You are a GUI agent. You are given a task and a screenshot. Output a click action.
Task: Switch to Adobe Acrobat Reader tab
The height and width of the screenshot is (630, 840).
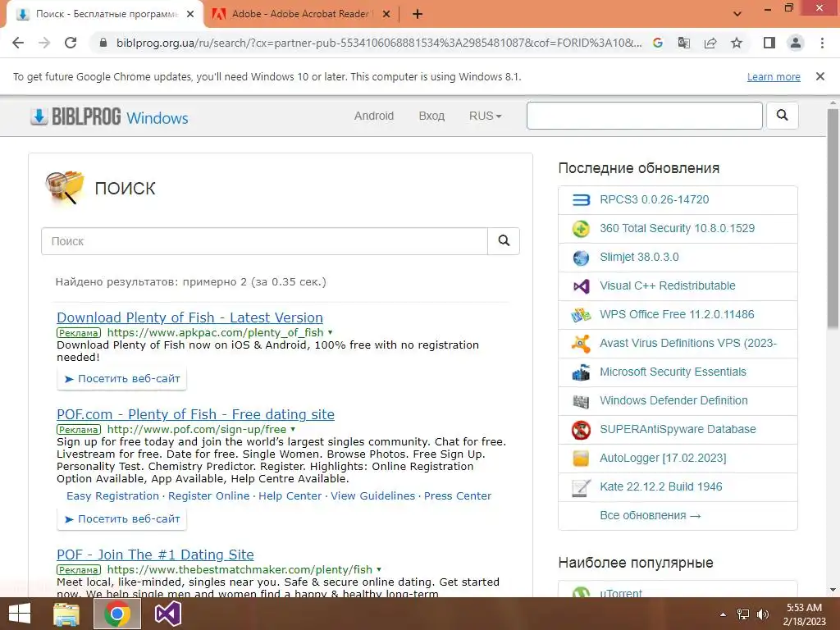[x=301, y=14]
